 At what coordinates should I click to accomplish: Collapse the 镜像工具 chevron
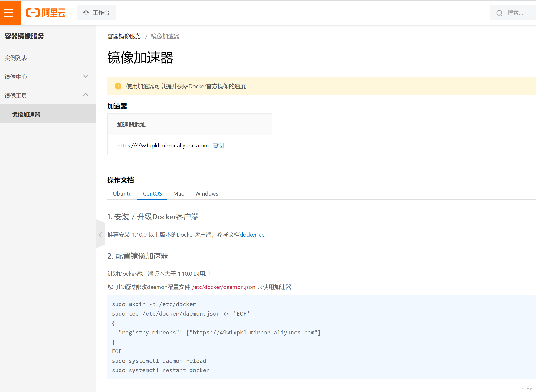[86, 95]
